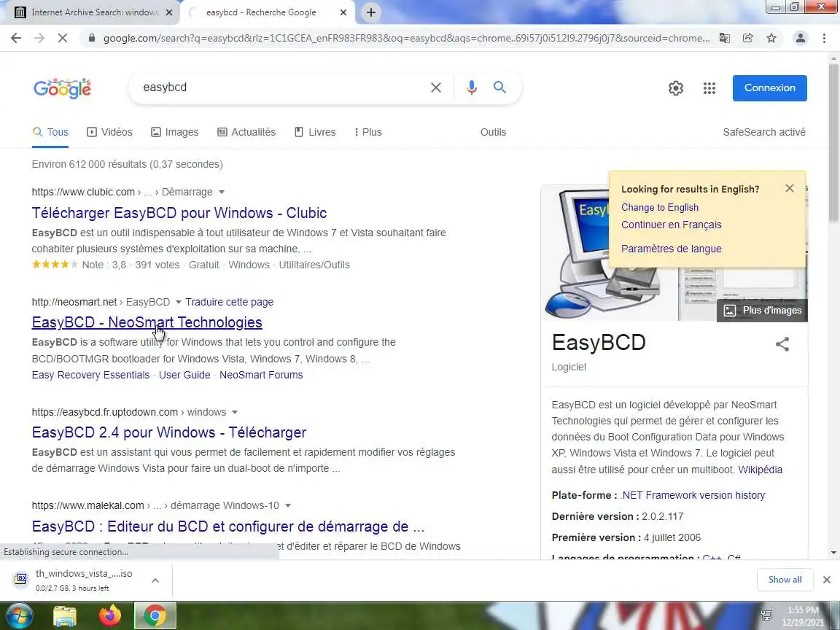Expand the Plus search menu
This screenshot has width=840, height=630.
coord(368,132)
